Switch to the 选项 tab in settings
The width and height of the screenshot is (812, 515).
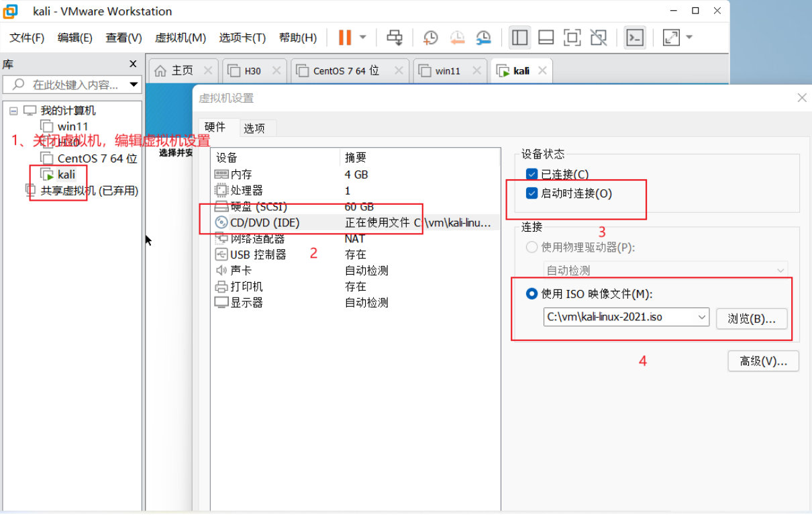(254, 128)
